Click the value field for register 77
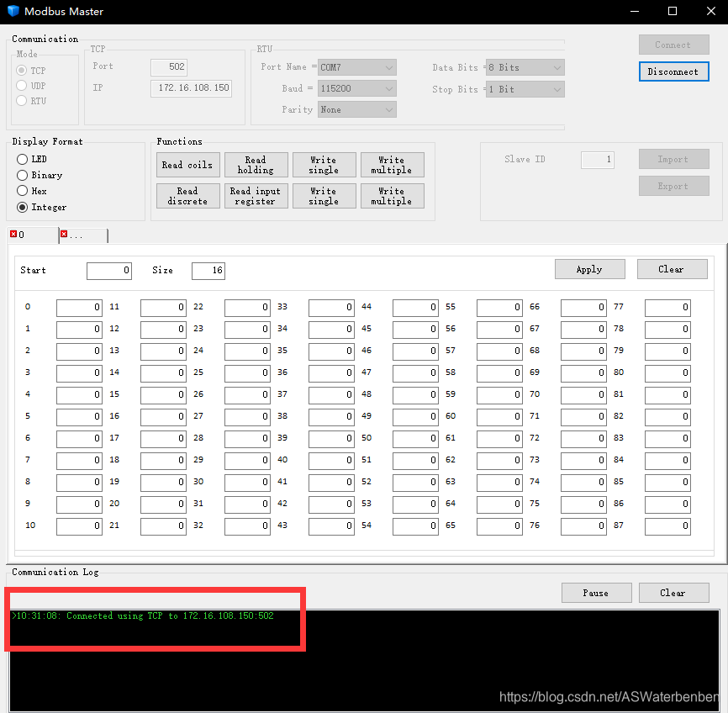 667,308
